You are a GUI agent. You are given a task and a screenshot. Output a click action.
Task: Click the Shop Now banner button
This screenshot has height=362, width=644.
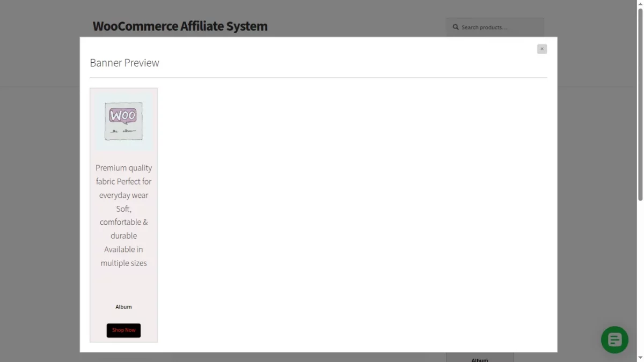[123, 330]
